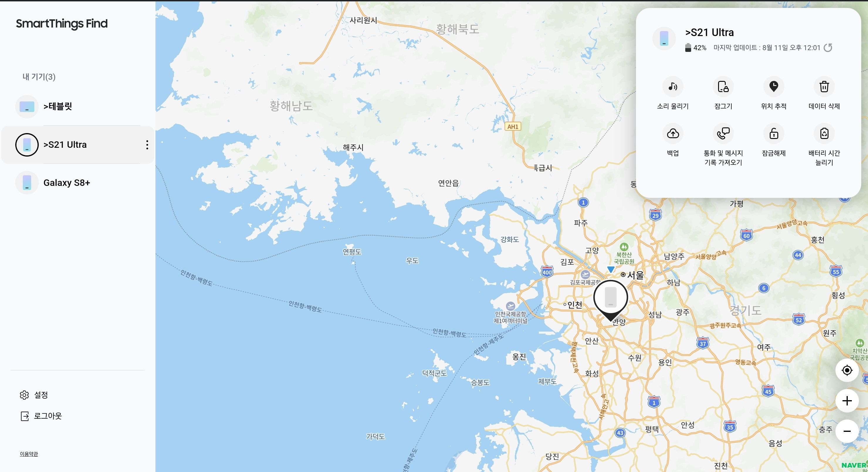This screenshot has width=868, height=472.
Task: Click the Lock device (잠그기) icon
Action: tap(723, 87)
